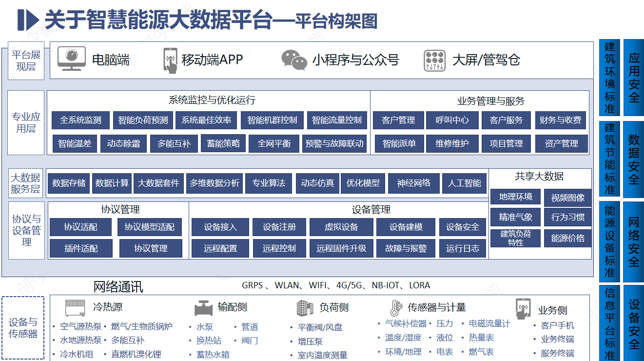The width and height of the screenshot is (644, 361).
Task: Select the 全系统监测 box
Action: click(x=80, y=120)
